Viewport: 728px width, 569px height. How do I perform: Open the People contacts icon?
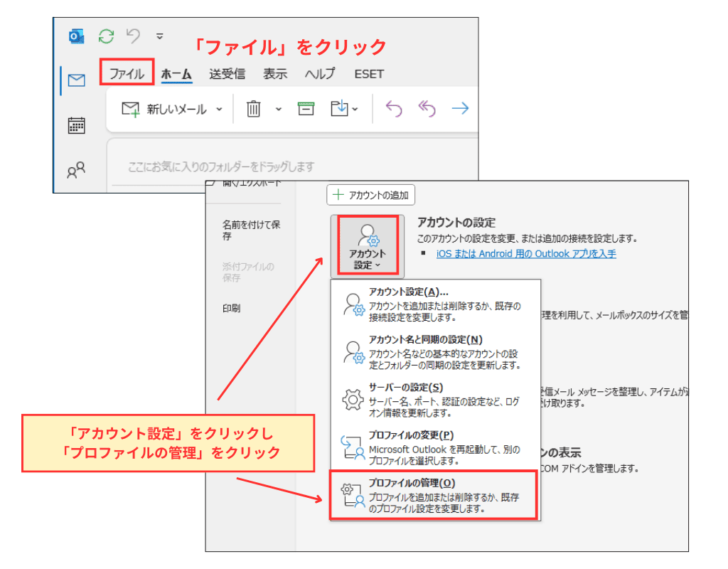click(x=76, y=170)
